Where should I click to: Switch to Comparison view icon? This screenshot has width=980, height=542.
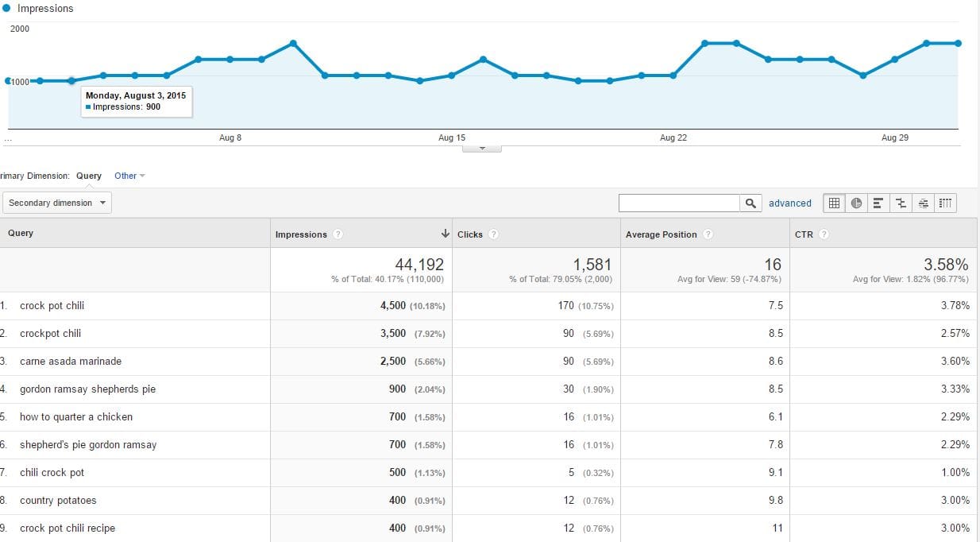901,203
